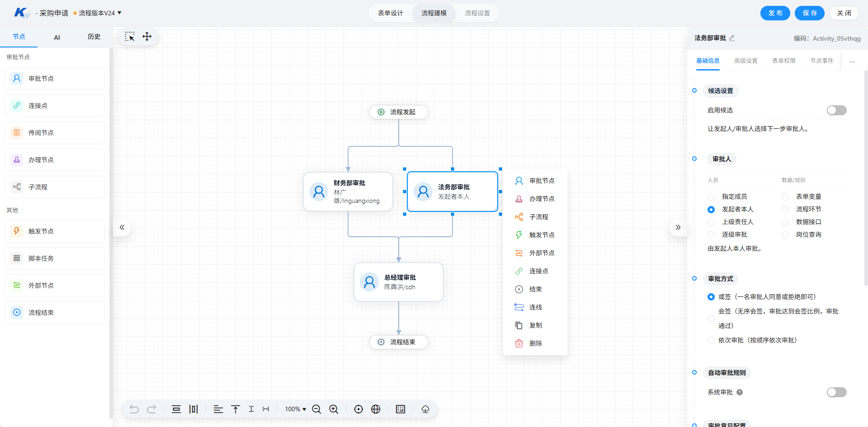The image size is (868, 427).
Task: Collapse the left node panel chevron
Action: (122, 227)
